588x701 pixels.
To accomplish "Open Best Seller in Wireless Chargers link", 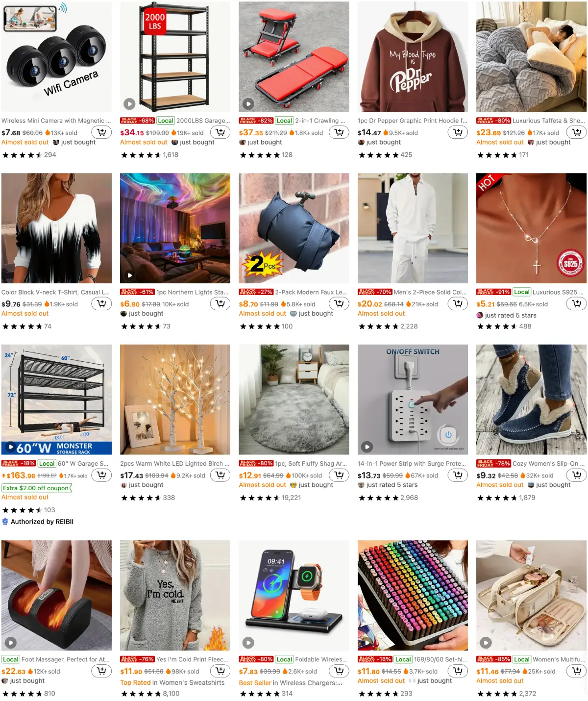I will coord(291,682).
